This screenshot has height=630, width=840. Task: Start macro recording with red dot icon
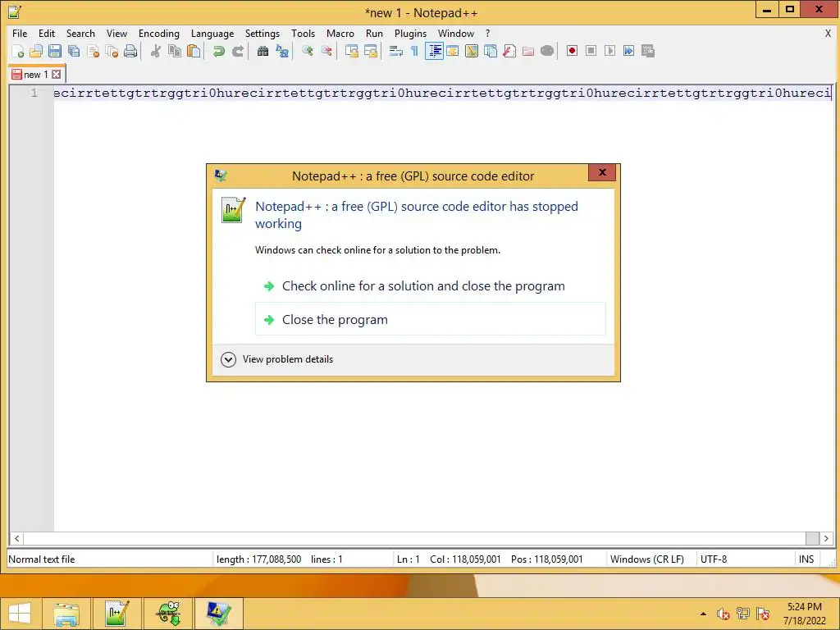click(x=572, y=51)
